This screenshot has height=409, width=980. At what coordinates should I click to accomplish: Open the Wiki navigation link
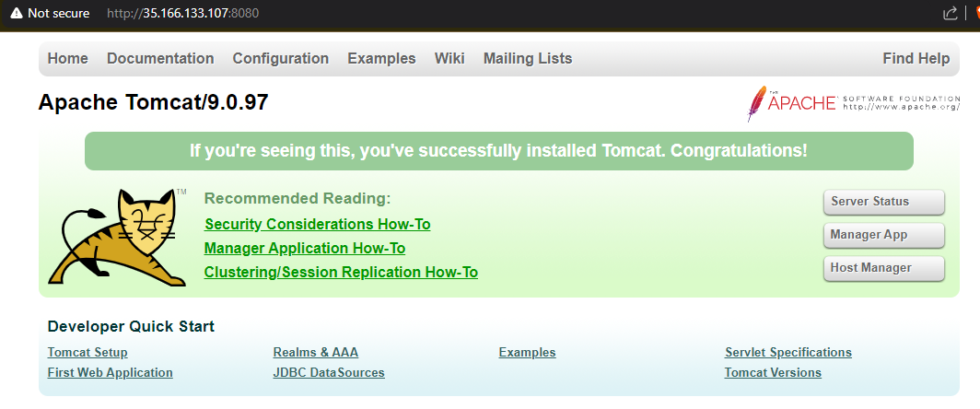(449, 59)
